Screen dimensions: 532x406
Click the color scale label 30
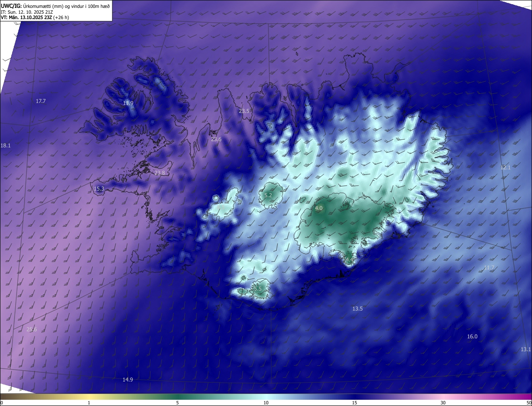pyautogui.click(x=443, y=403)
